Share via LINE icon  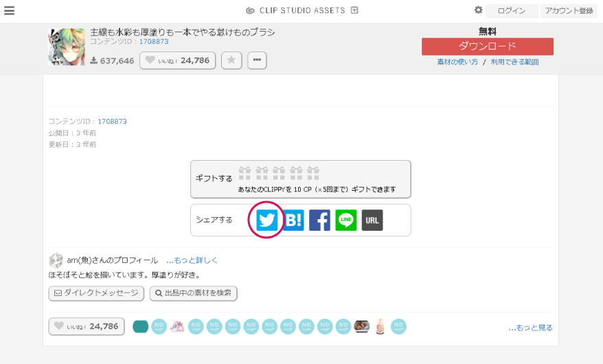346,220
